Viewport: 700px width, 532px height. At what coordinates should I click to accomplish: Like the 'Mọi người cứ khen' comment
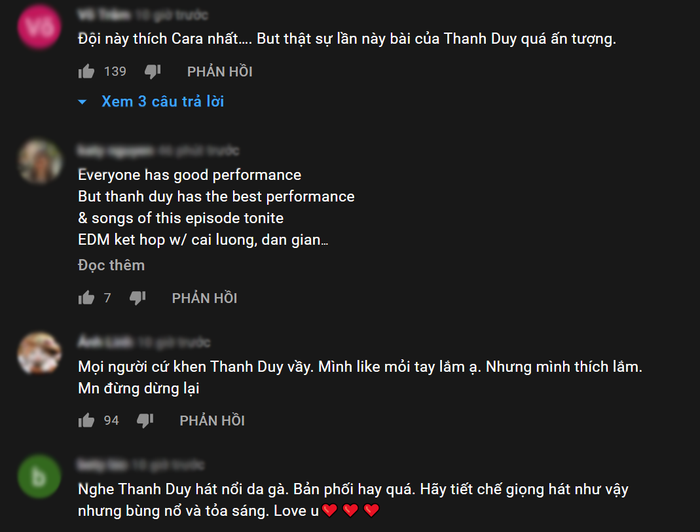coord(86,421)
